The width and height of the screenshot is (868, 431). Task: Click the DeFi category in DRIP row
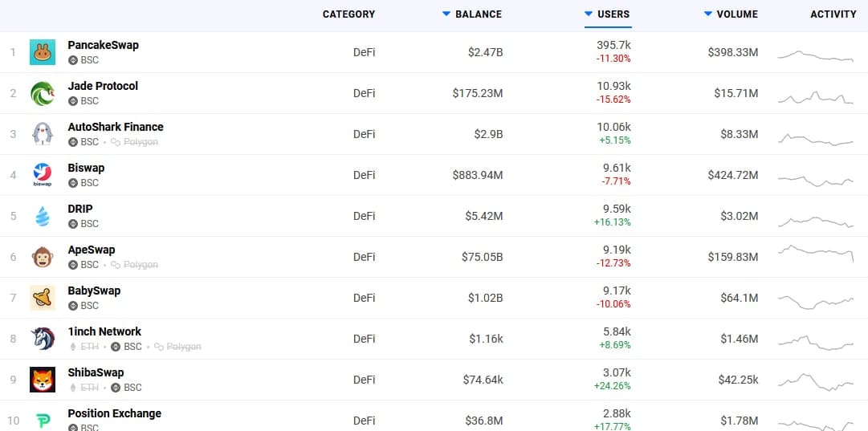pos(365,217)
